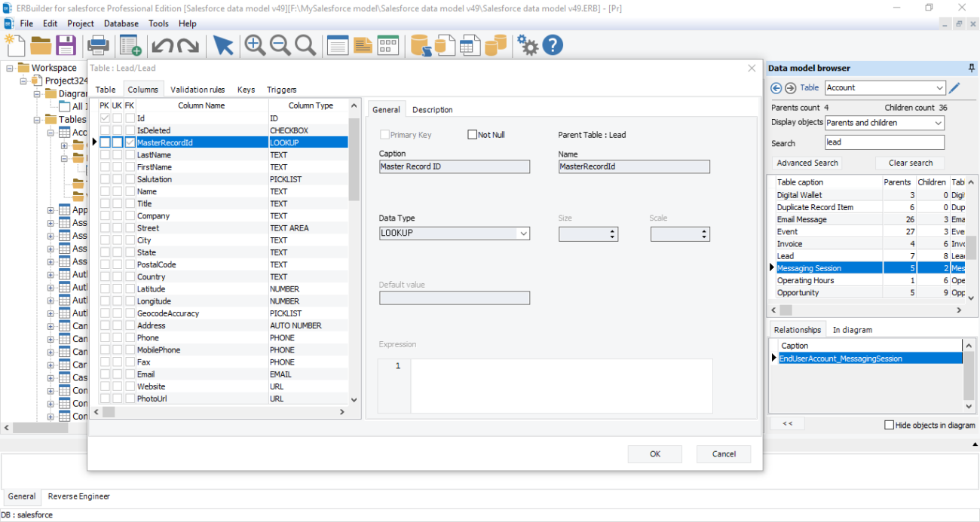980x522 pixels.
Task: Click the Print toolbar icon
Action: click(x=99, y=45)
